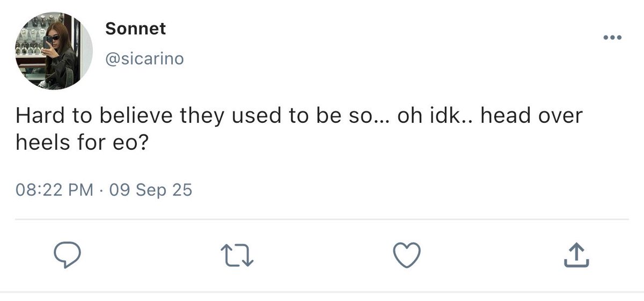Tap the share upload icon
This screenshot has width=644, height=301.
click(576, 255)
